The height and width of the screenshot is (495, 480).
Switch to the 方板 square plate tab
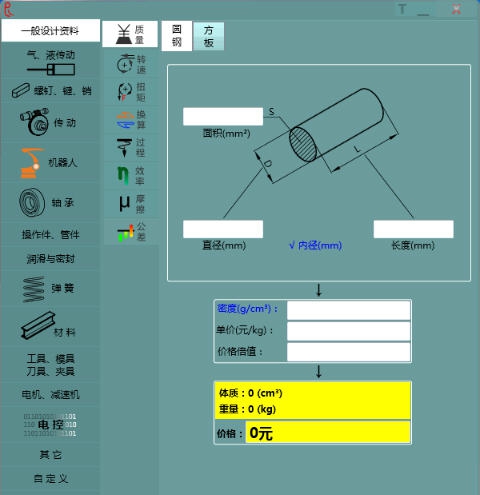point(209,36)
